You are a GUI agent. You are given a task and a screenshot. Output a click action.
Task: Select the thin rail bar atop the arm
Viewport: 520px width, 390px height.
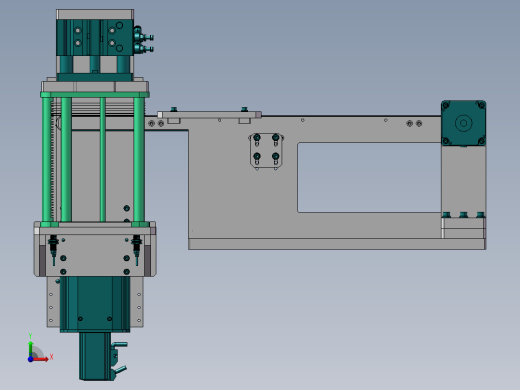(x=209, y=115)
